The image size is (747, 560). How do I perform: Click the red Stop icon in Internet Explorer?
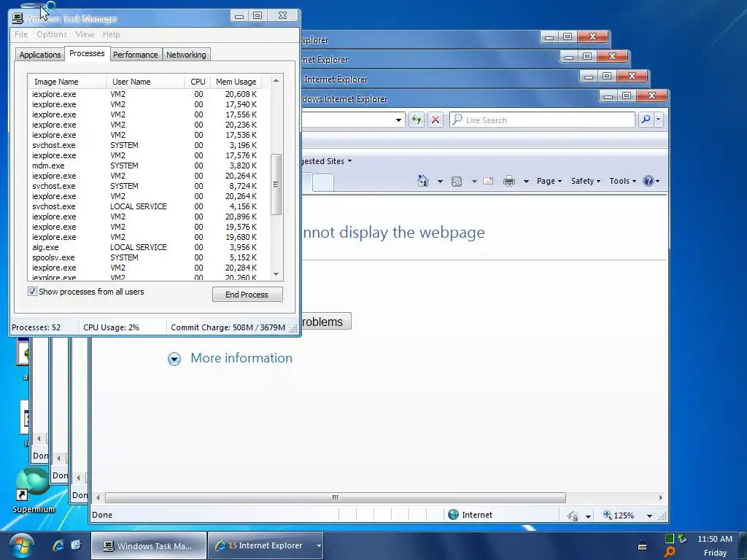pos(436,120)
